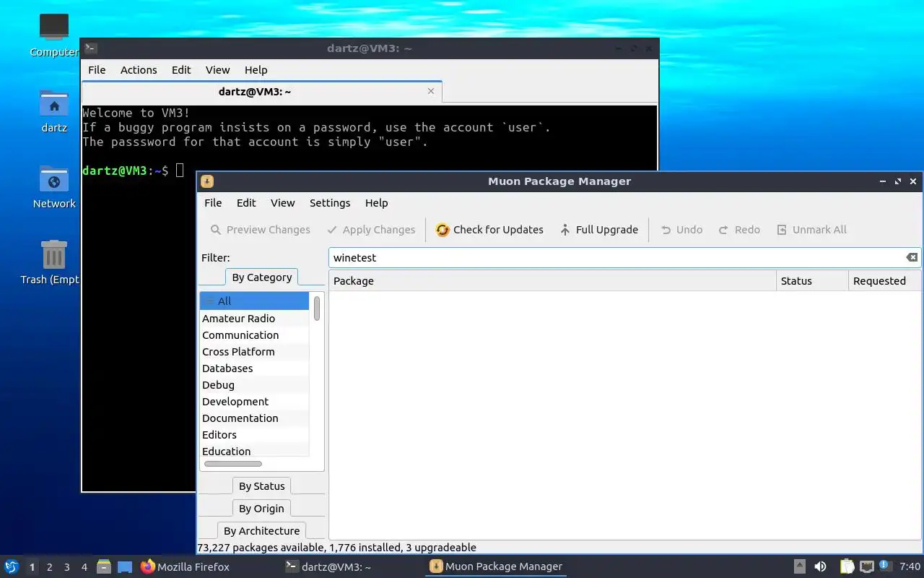Open the terminal's View menu
924x578 pixels.
point(217,70)
